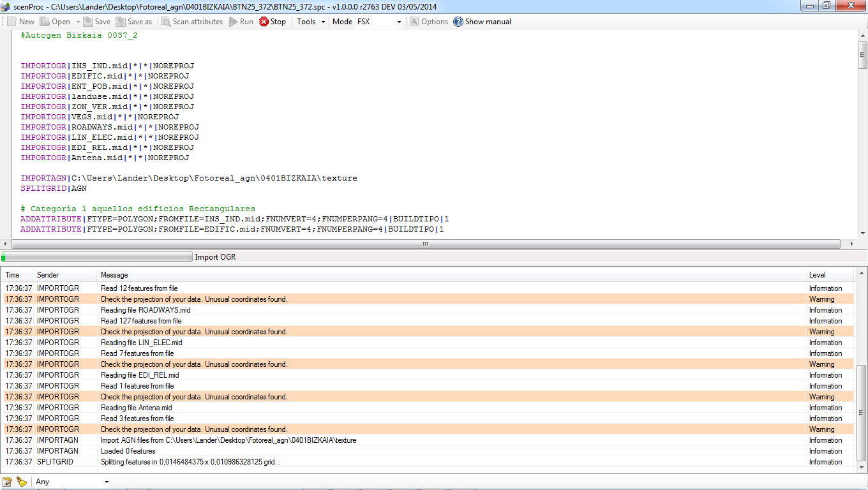Sort log by Time column header
The image size is (868, 490).
13,275
